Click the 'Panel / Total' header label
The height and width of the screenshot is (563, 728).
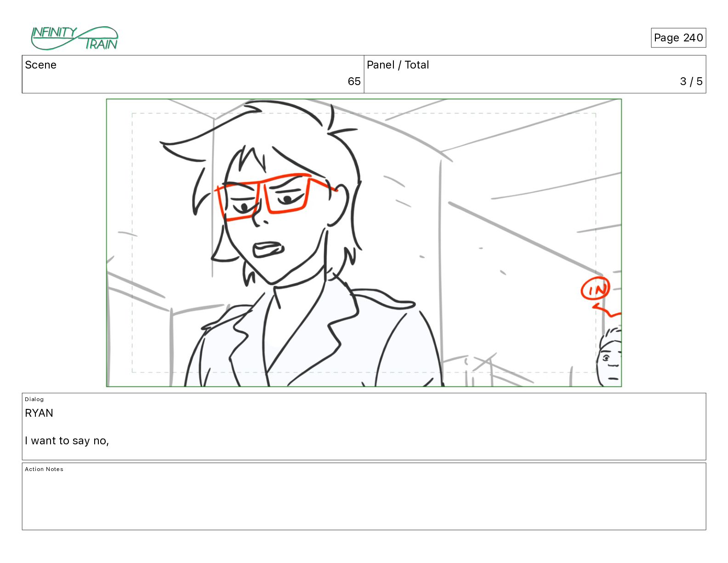pyautogui.click(x=398, y=65)
